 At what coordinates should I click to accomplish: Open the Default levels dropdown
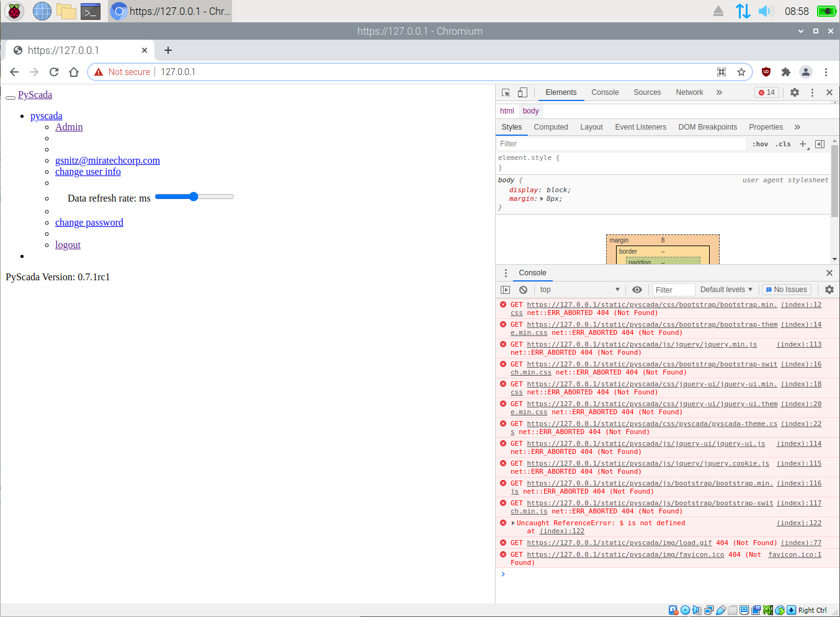[x=726, y=289]
